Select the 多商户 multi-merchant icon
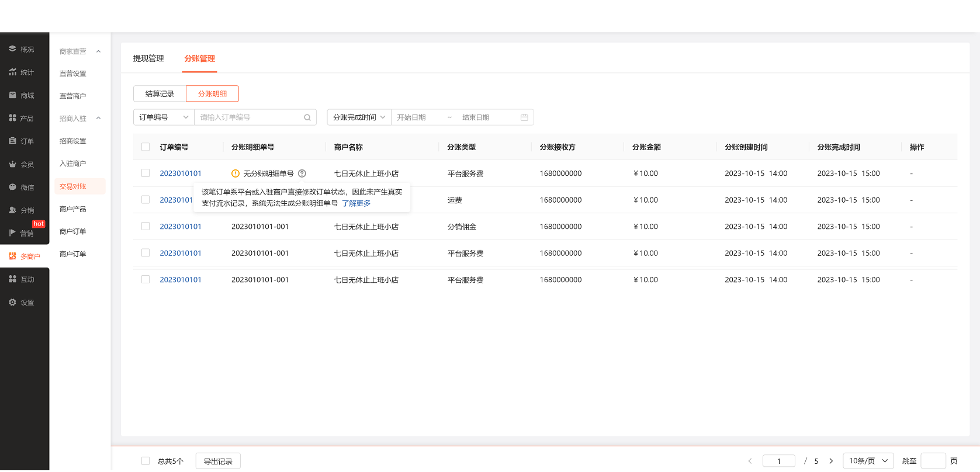This screenshot has height=472, width=980. click(12, 256)
